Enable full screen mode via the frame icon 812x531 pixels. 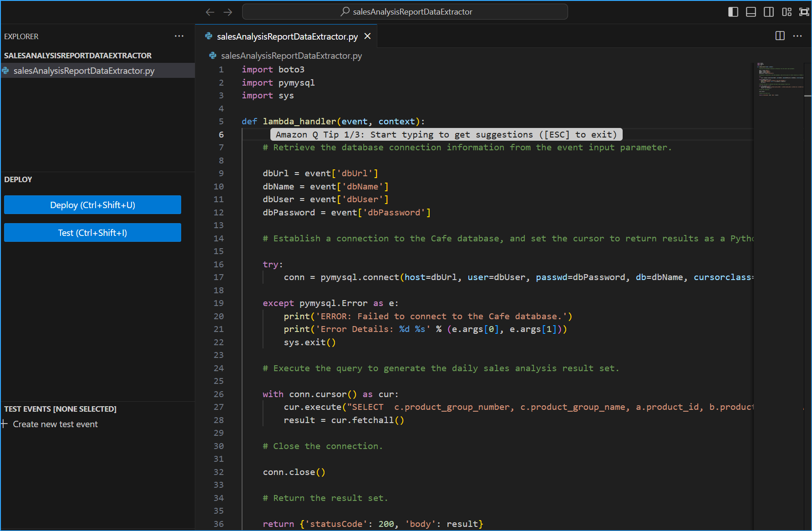pyautogui.click(x=804, y=12)
